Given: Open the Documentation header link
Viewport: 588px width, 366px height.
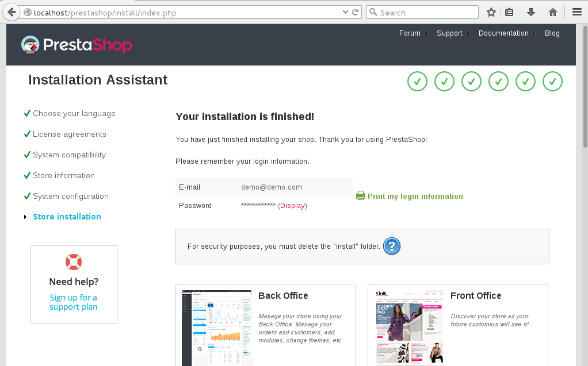Looking at the screenshot, I should click(503, 33).
